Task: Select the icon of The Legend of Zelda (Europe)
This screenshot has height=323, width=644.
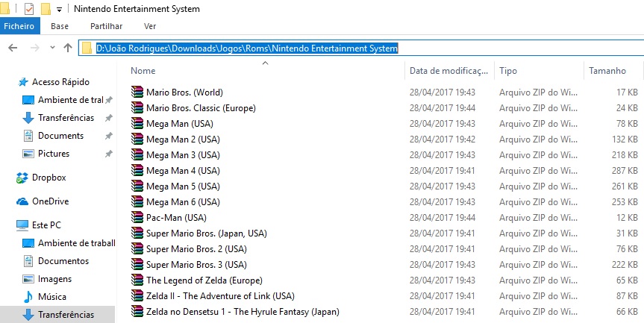Action: coord(137,280)
